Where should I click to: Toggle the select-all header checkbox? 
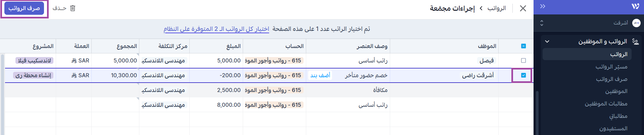(x=523, y=46)
